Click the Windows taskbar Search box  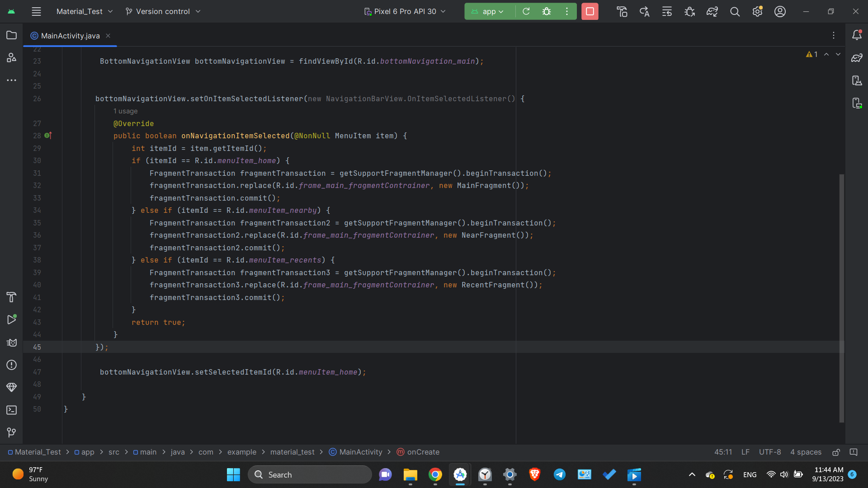click(310, 474)
